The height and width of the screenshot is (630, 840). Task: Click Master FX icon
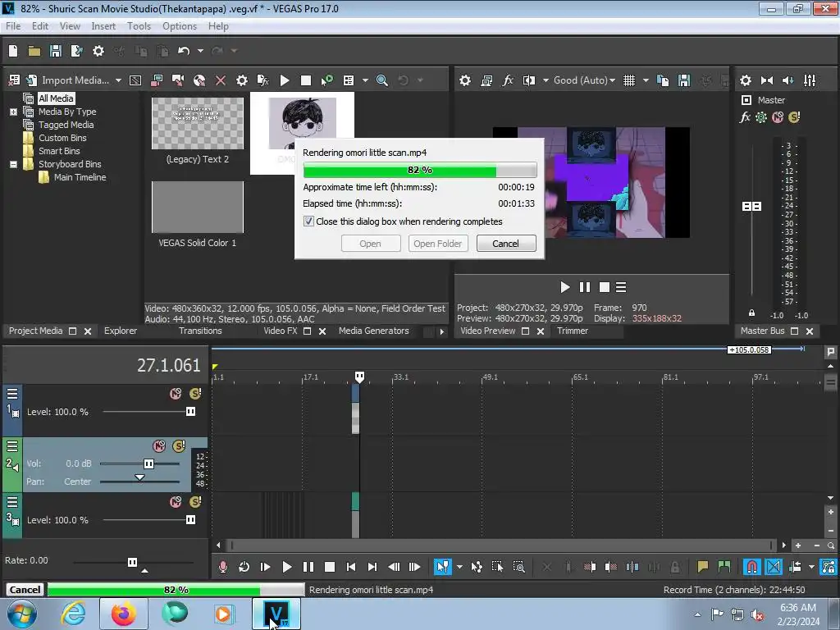pos(745,117)
